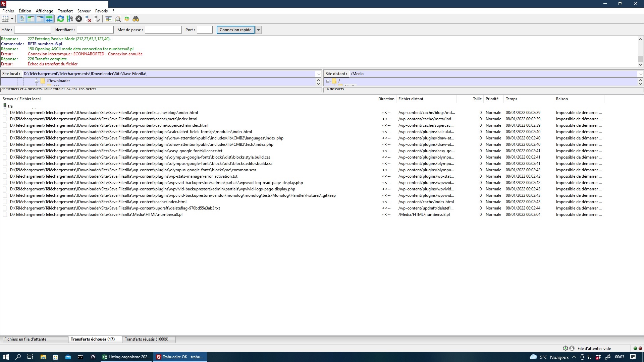This screenshot has height=362, width=644.
Task: Click the encryption settings gear status icon
Action: [565, 348]
